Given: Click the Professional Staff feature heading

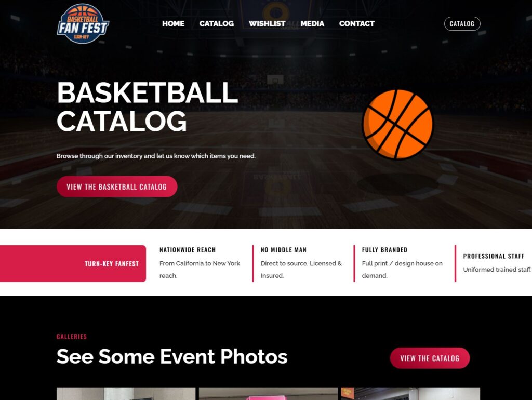Looking at the screenshot, I should pos(494,256).
